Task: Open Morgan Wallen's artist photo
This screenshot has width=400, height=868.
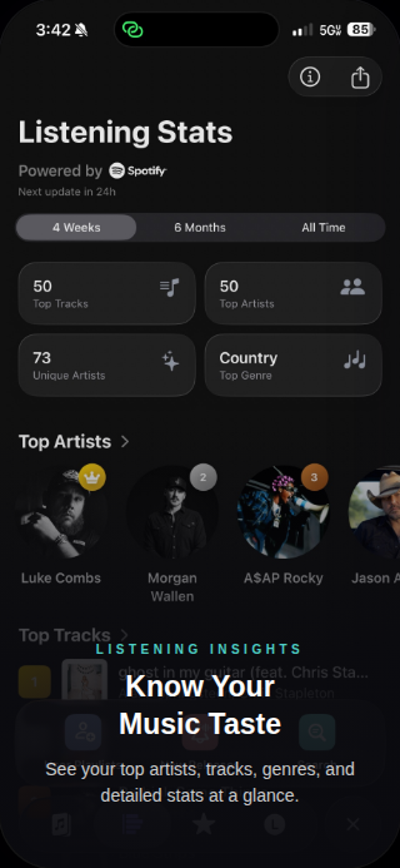Action: pyautogui.click(x=172, y=512)
